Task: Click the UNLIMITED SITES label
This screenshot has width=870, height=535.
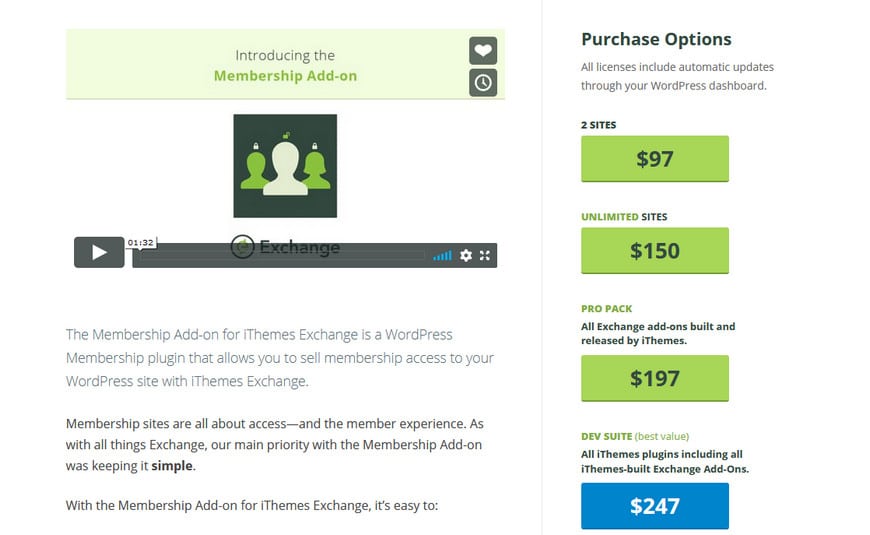Action: pyautogui.click(x=624, y=217)
